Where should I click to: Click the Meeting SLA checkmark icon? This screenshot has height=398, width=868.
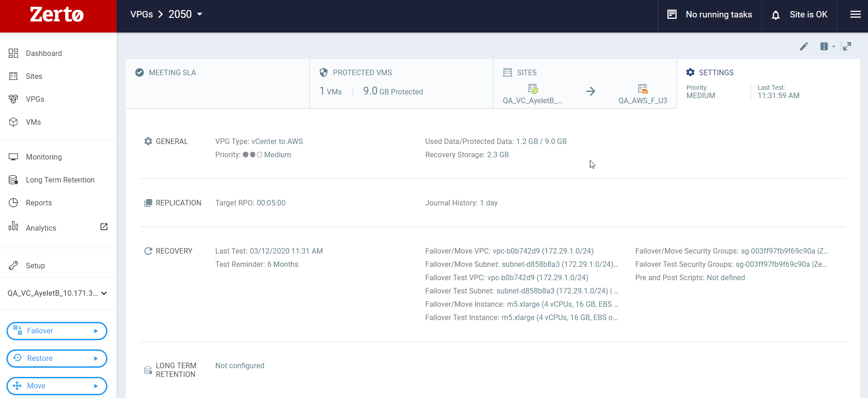point(140,72)
